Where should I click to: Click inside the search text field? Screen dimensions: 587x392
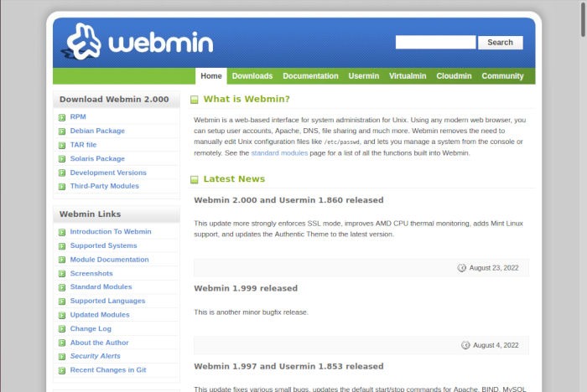point(435,42)
